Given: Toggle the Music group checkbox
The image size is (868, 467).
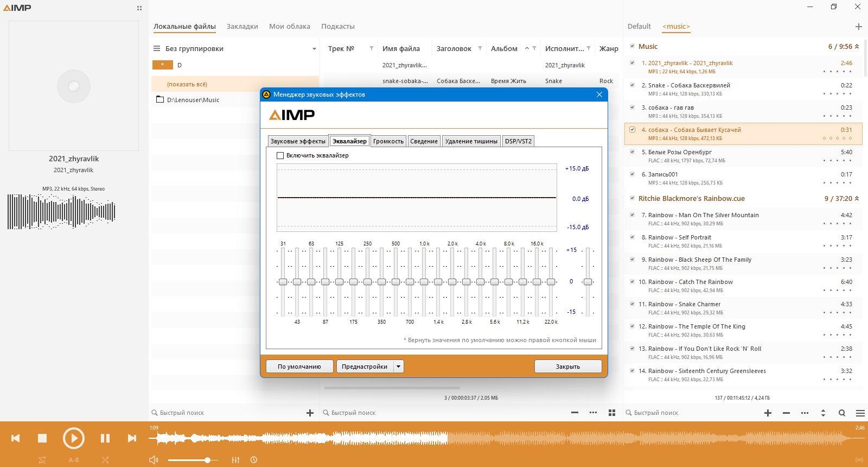Looking at the screenshot, I should point(632,46).
